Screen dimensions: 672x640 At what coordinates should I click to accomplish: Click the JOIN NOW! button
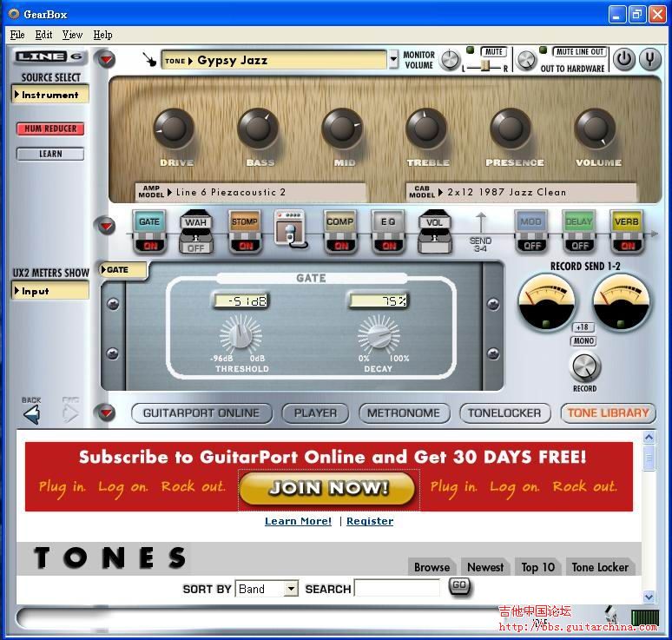(x=327, y=488)
